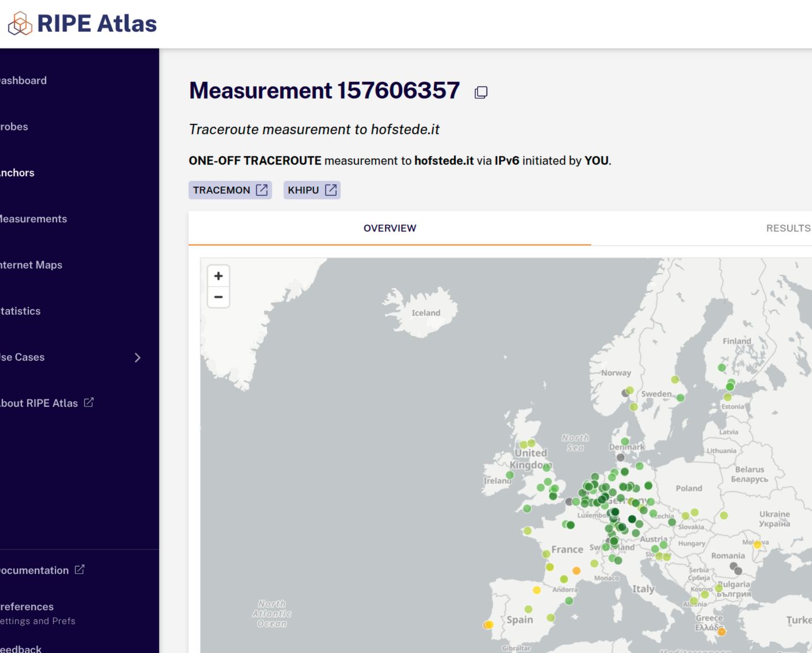Open Anchors from sidebar
The height and width of the screenshot is (653, 812).
pos(17,173)
